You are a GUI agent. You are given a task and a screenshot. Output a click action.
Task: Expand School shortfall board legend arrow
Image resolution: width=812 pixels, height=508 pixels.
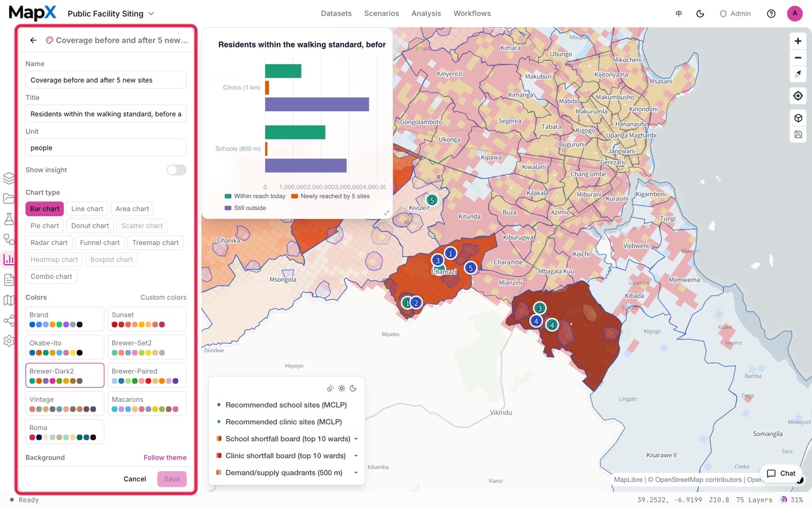point(356,439)
